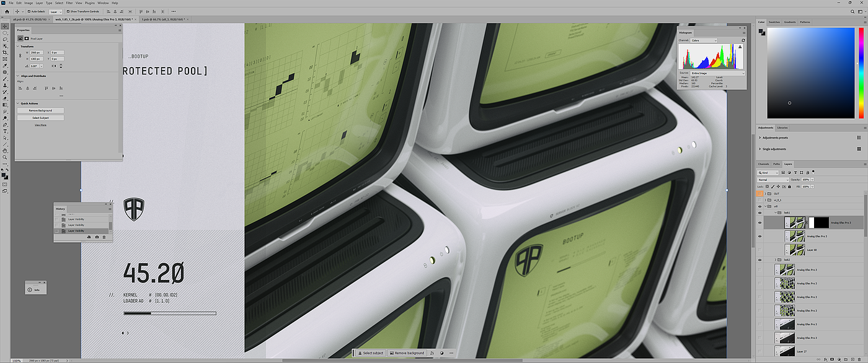868x363 pixels.
Task: Switch to the all.psb document tab
Action: [x=29, y=19]
